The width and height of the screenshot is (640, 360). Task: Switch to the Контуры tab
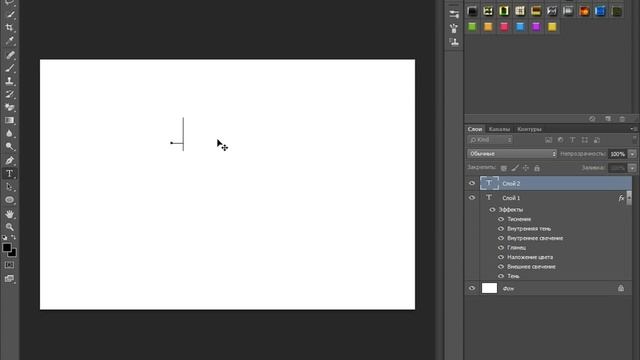tap(529, 129)
